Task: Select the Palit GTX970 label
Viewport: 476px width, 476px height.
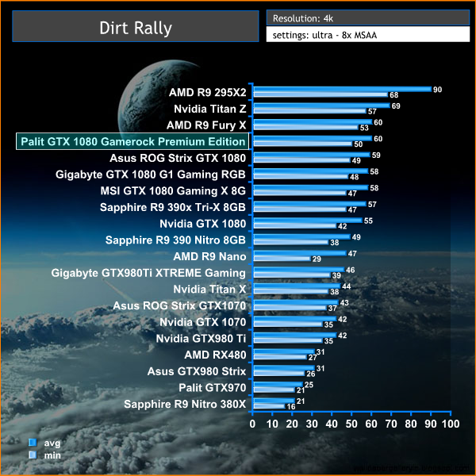Action: coord(213,388)
